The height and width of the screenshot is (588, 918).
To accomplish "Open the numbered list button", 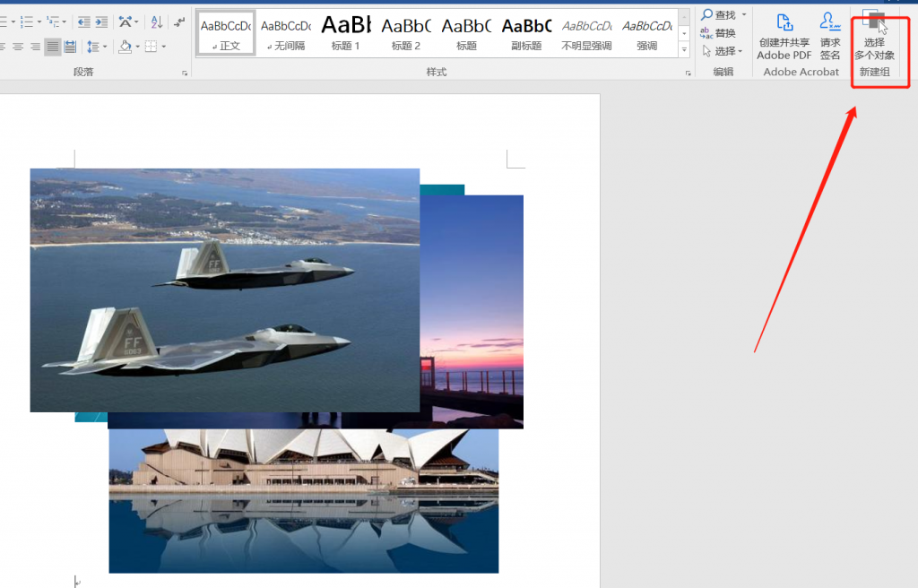I will click(x=27, y=22).
